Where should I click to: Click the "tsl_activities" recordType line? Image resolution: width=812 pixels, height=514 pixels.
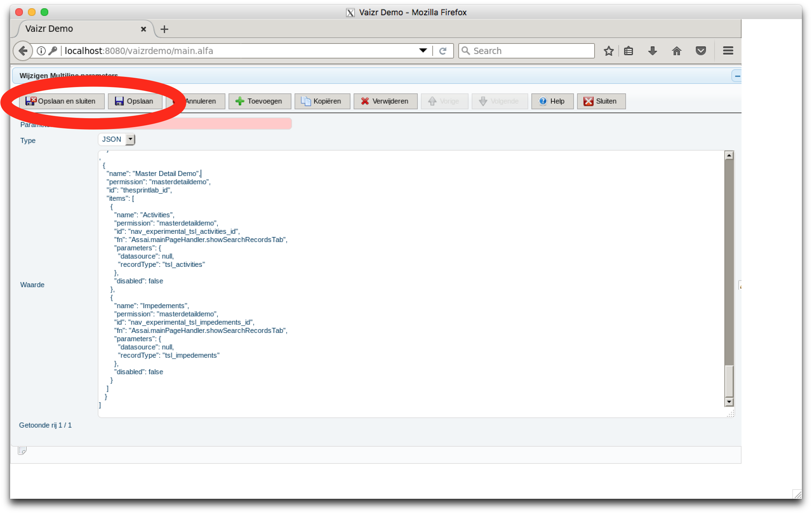tap(161, 265)
